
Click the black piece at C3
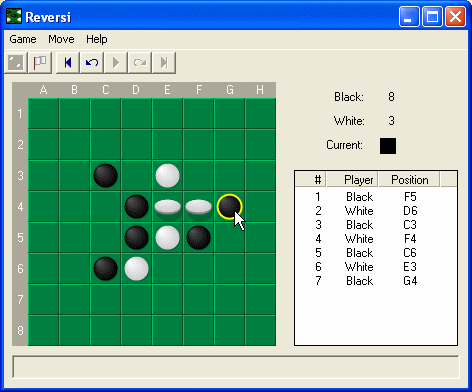click(105, 175)
